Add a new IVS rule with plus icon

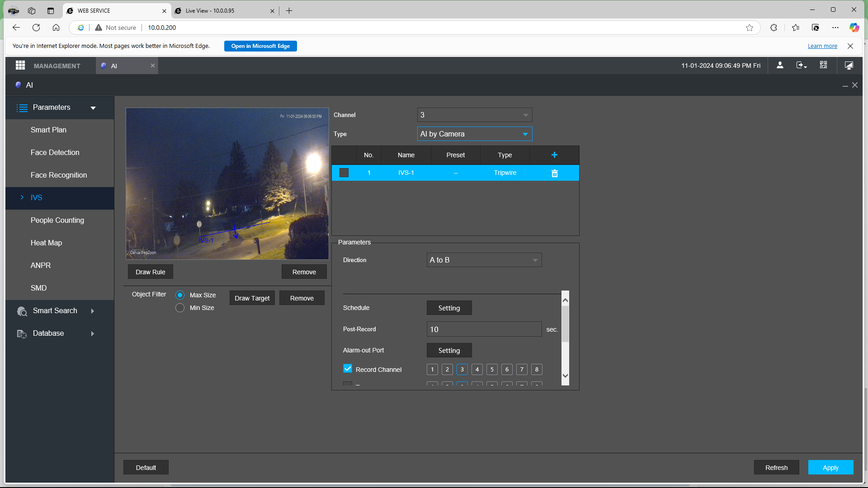point(554,155)
